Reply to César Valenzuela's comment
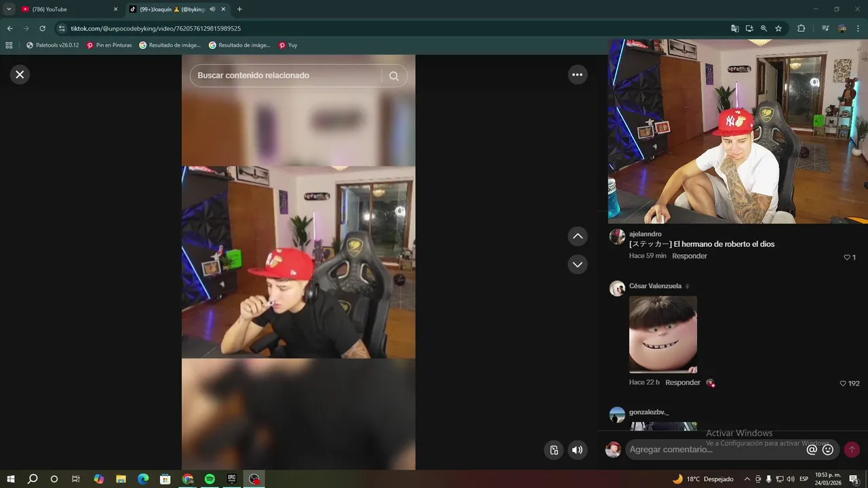The height and width of the screenshot is (488, 868). [682, 382]
